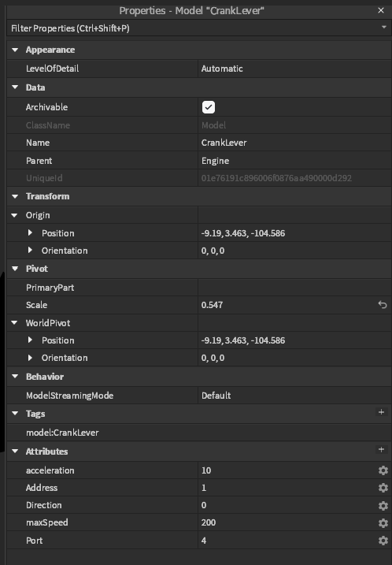
Task: Reset Scale value with undo arrow
Action: 383,305
